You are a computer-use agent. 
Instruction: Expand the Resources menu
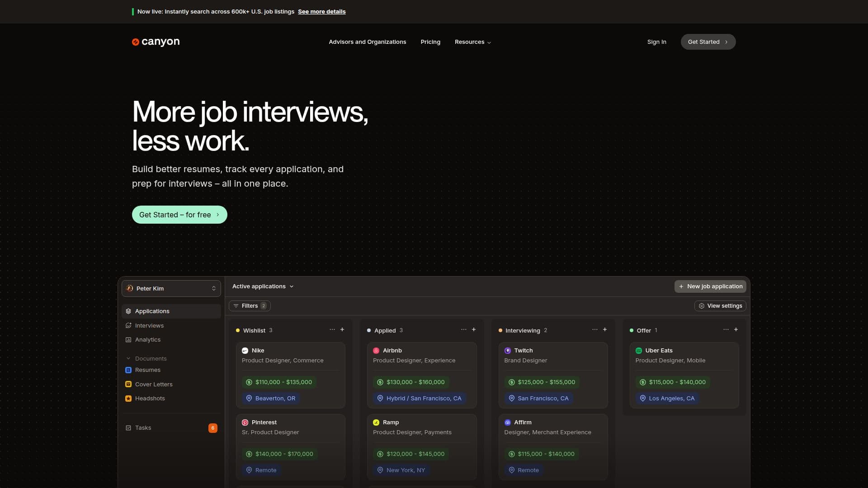pyautogui.click(x=472, y=42)
